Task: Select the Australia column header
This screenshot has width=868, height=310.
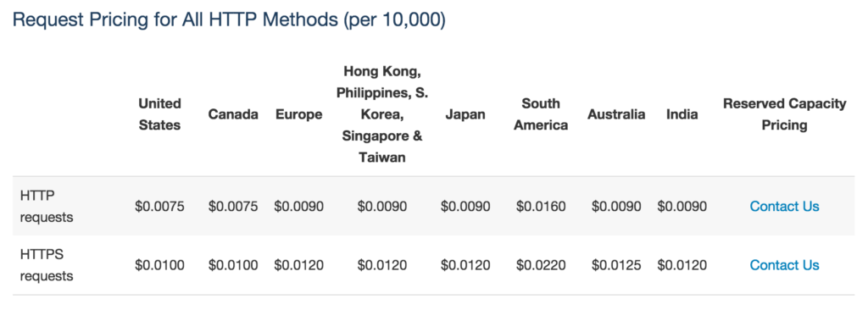Action: pyautogui.click(x=616, y=114)
